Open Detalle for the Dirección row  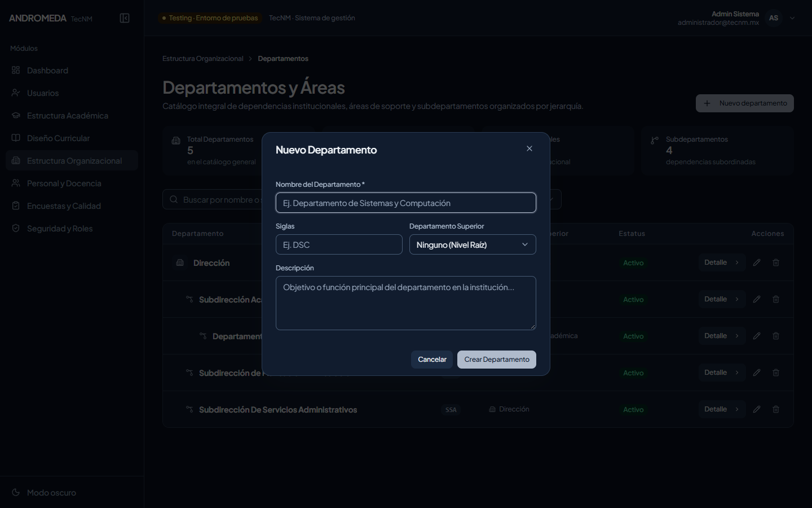[722, 262]
